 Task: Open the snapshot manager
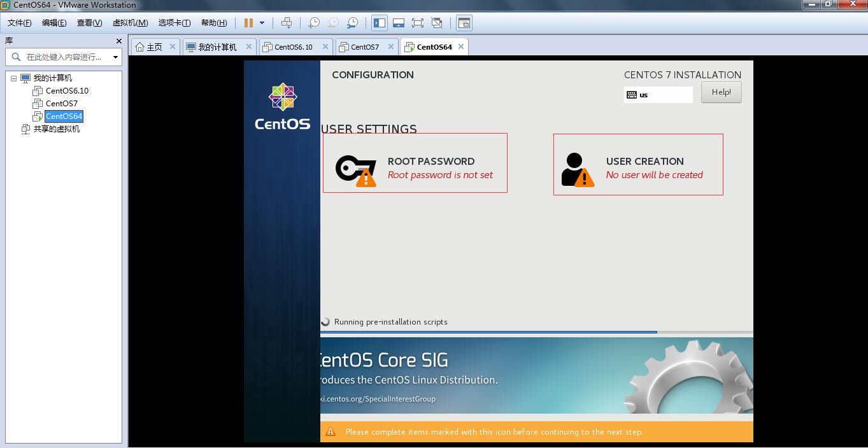pos(352,23)
